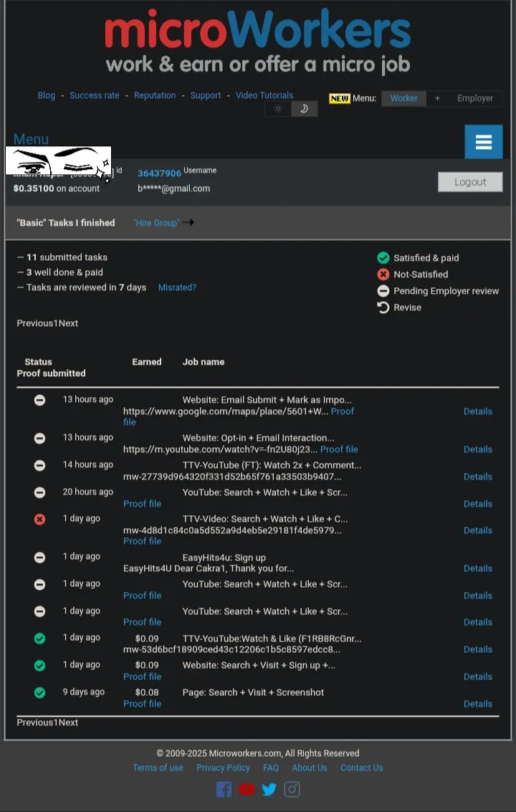
Task: Open Instagram icon in footer
Action: tap(292, 789)
